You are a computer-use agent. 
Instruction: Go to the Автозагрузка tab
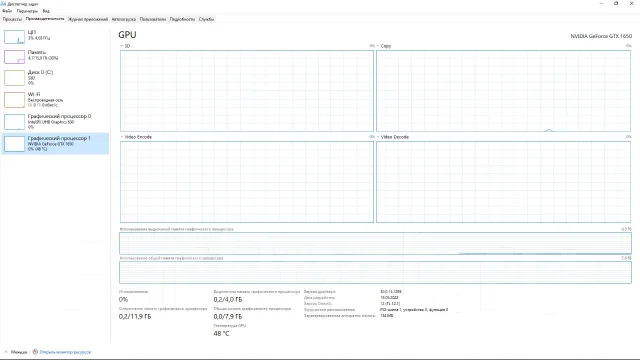pyautogui.click(x=124, y=19)
